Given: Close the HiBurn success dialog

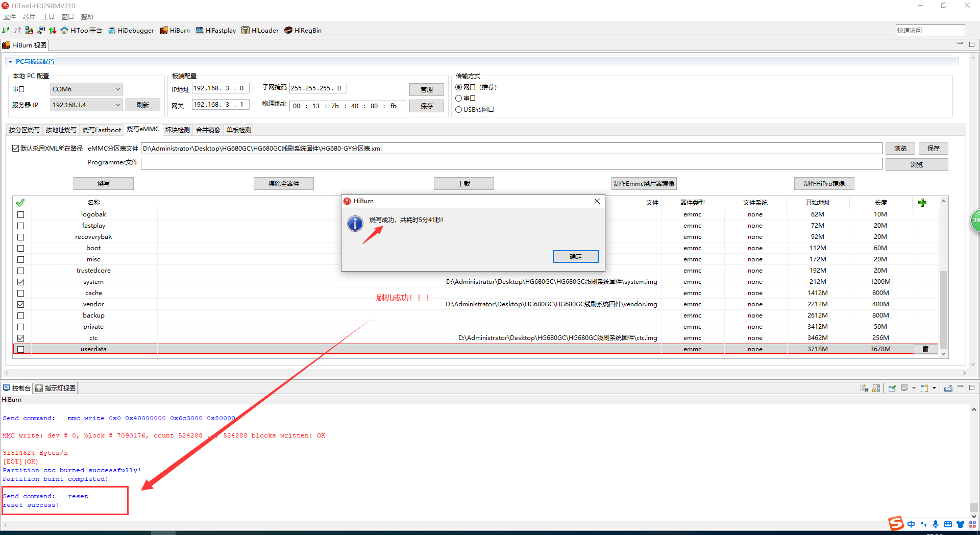Looking at the screenshot, I should (597, 201).
